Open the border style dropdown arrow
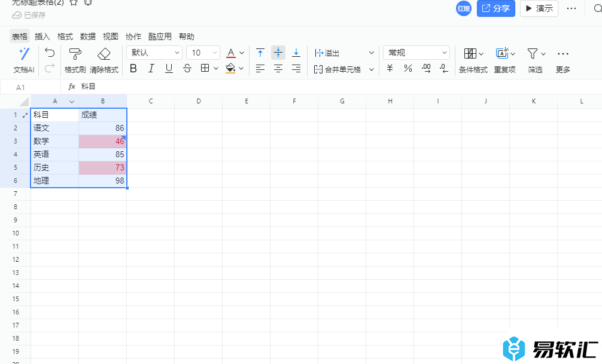This screenshot has width=602, height=364. (x=216, y=69)
